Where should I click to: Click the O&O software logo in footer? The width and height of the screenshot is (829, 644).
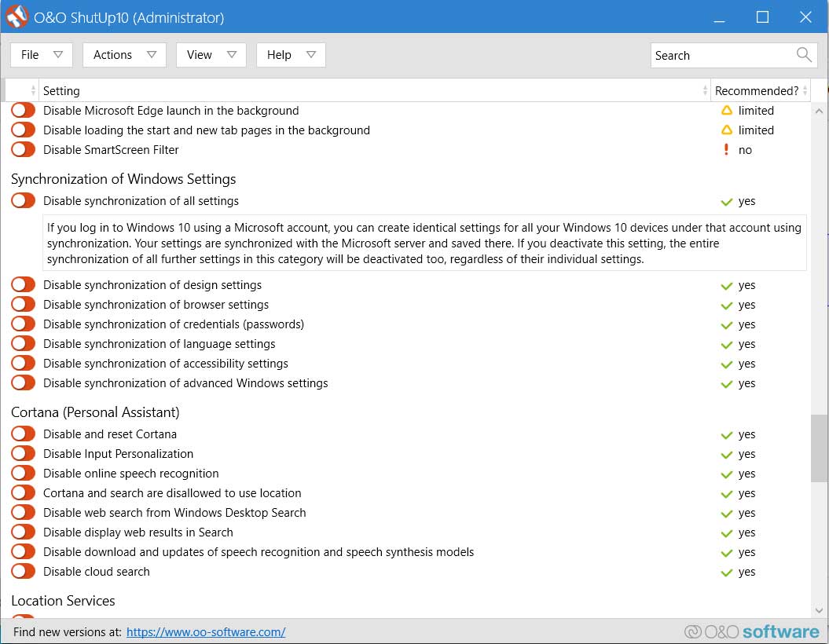click(x=751, y=631)
